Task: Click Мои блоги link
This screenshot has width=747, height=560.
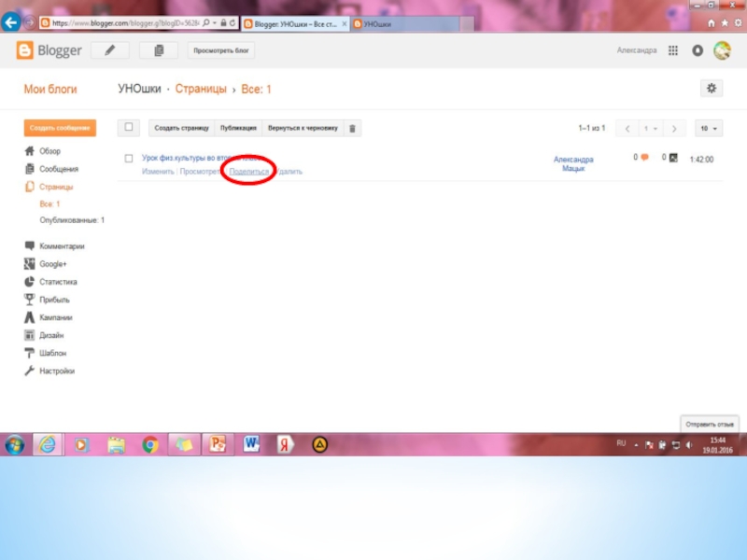Action: (x=50, y=89)
